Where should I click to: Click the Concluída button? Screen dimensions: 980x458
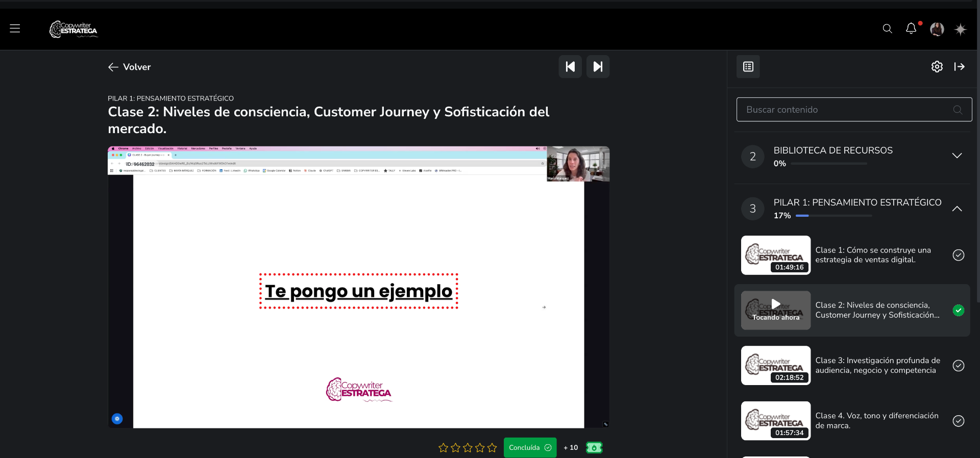coord(530,447)
